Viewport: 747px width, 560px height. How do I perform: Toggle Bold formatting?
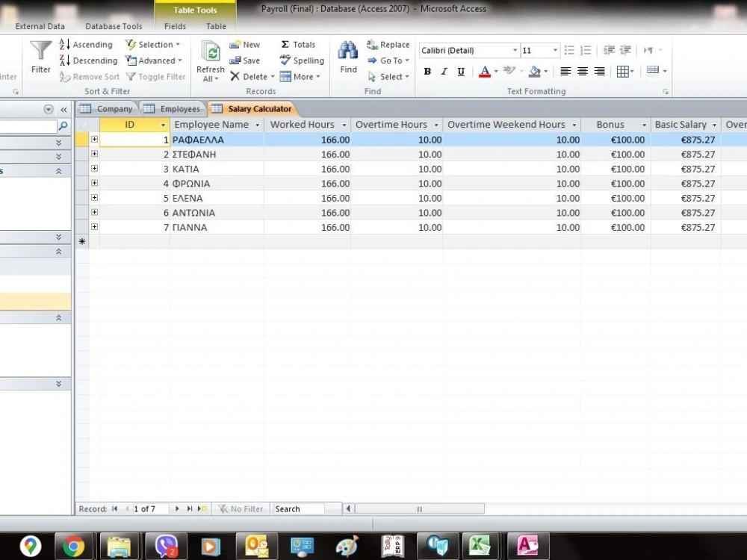pos(427,72)
